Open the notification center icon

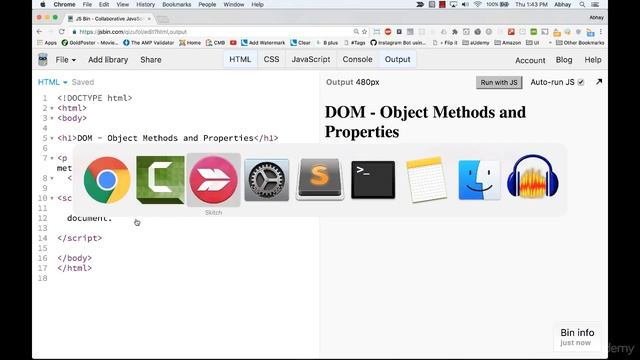pos(595,4)
